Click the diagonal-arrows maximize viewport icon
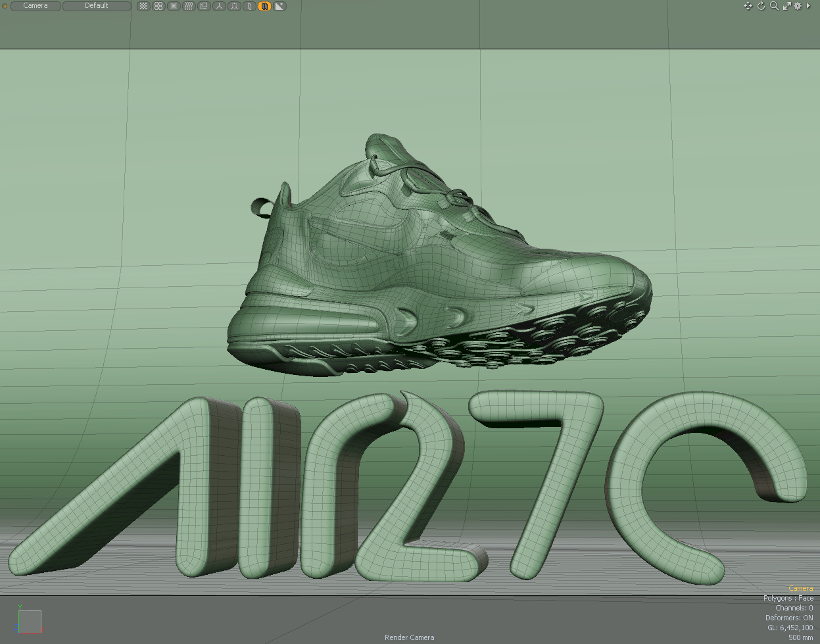Image resolution: width=820 pixels, height=644 pixels. [x=786, y=6]
